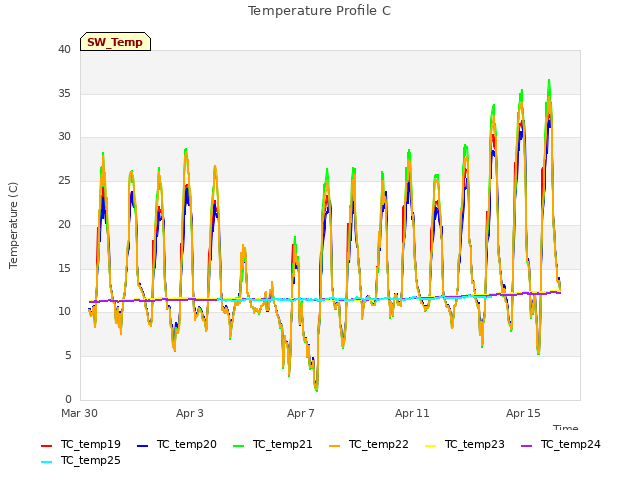Toggle the TC_temp22 legend entry
The image size is (640, 480).
tap(369, 444)
